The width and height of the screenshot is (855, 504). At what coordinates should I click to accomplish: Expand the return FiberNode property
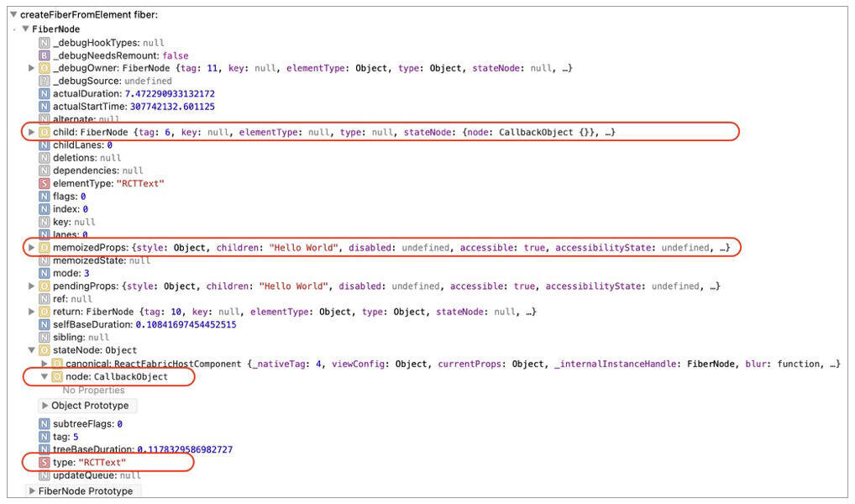click(x=32, y=312)
